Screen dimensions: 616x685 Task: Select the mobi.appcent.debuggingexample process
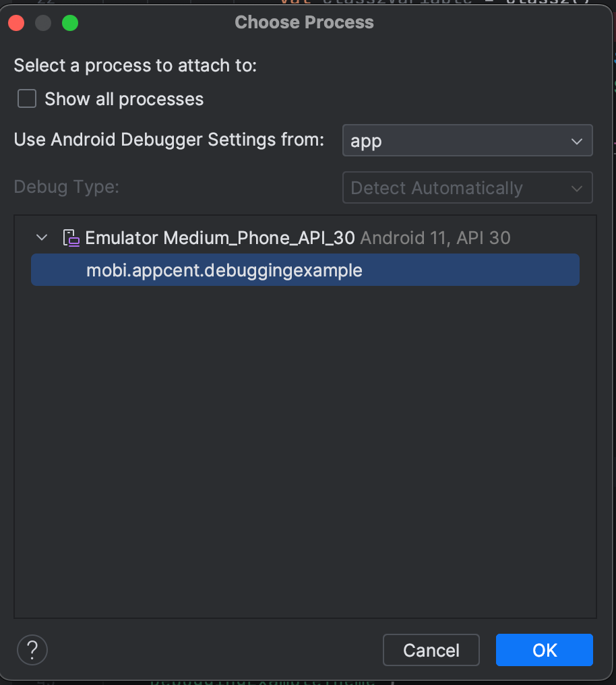[x=224, y=270]
